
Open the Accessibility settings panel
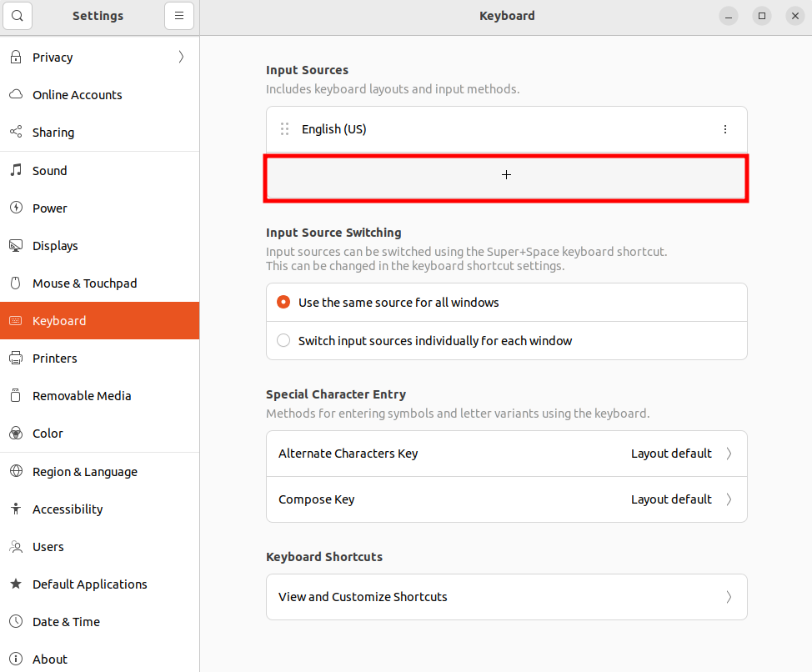[99, 509]
